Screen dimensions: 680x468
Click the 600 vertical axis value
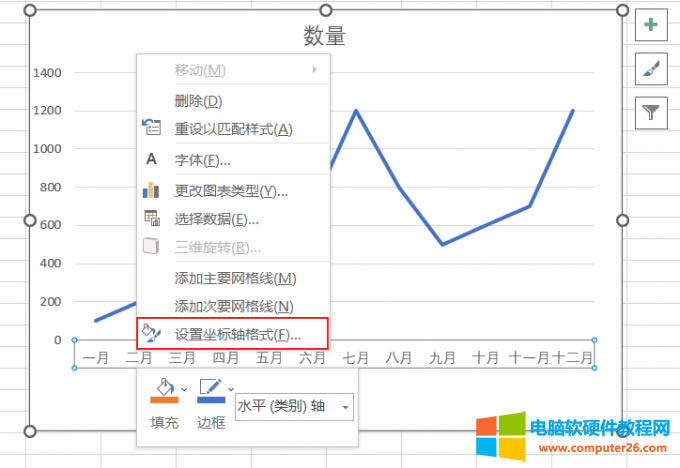click(50, 225)
